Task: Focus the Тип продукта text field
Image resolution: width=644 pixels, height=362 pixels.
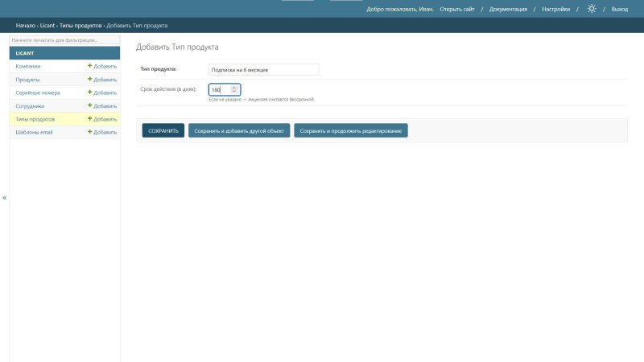Action: click(x=262, y=70)
